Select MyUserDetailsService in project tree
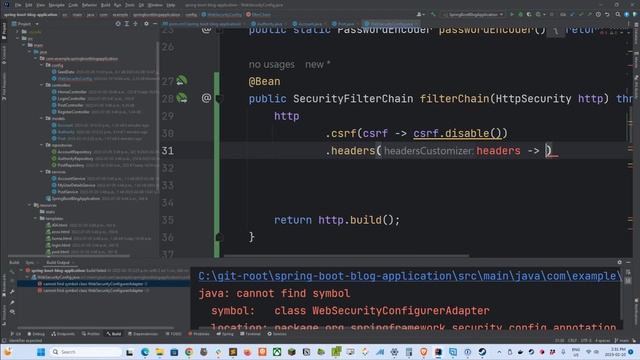The width and height of the screenshot is (640, 360). pyautogui.click(x=77, y=185)
